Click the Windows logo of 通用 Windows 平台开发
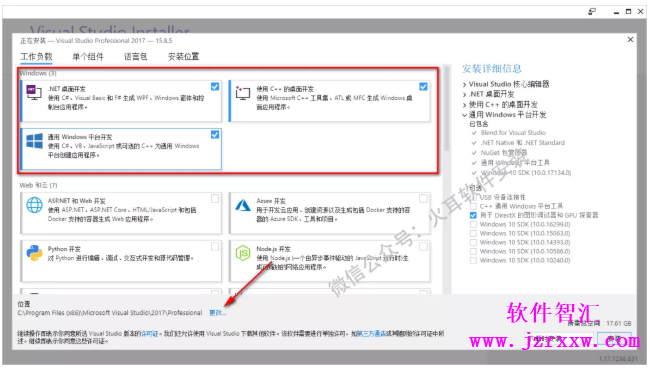The height and width of the screenshot is (368, 650). 34,141
